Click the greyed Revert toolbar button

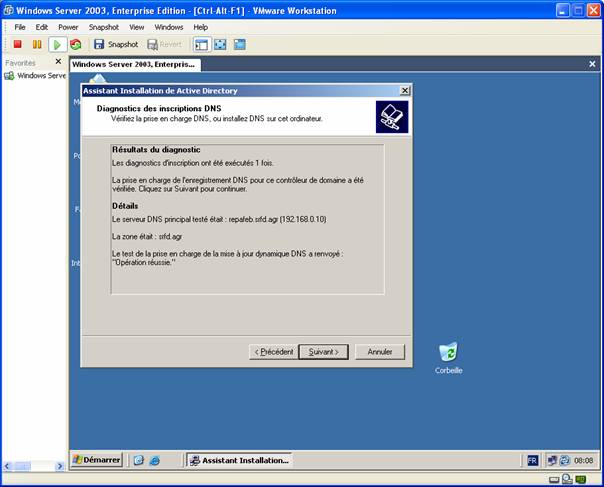[x=164, y=44]
